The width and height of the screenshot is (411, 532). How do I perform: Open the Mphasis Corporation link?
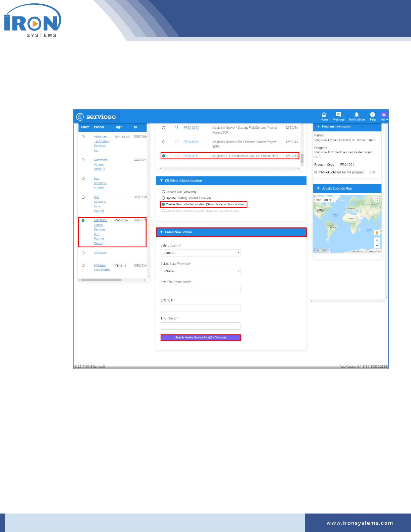pyautogui.click(x=102, y=268)
